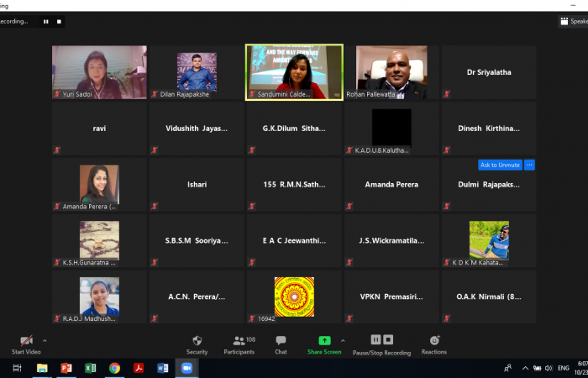Click Dr Sriyalatha's participant tile
Screen dimensions: 588x378
(489, 72)
